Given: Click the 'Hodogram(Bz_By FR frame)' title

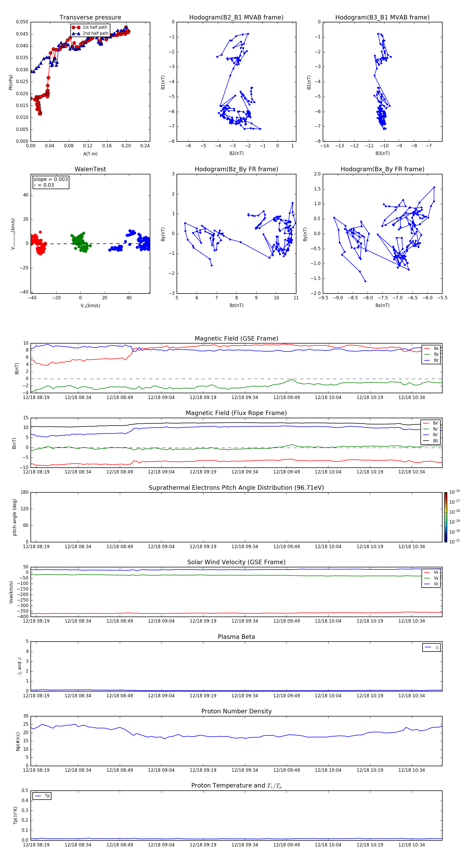Looking at the screenshot, I should click(x=236, y=169).
